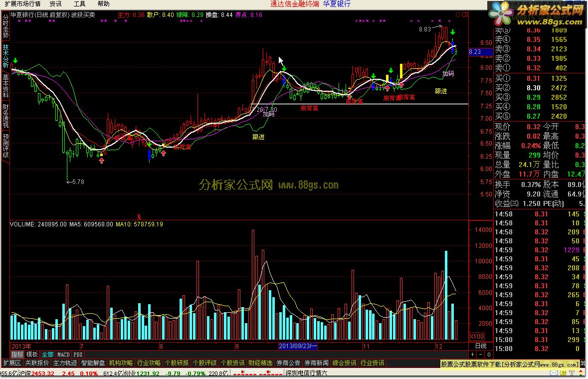Select the 模板 tab below the chart

coord(32,354)
